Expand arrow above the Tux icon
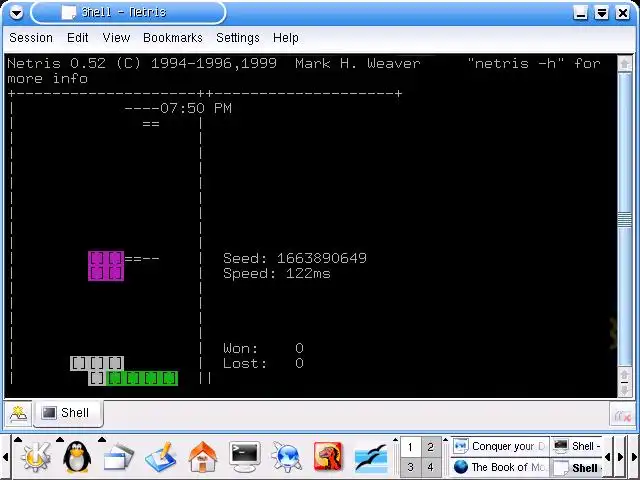This screenshot has height=480, width=640. [60, 440]
